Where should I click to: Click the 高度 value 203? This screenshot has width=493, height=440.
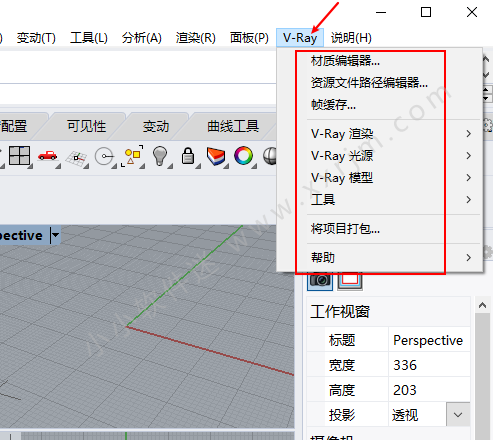point(429,390)
